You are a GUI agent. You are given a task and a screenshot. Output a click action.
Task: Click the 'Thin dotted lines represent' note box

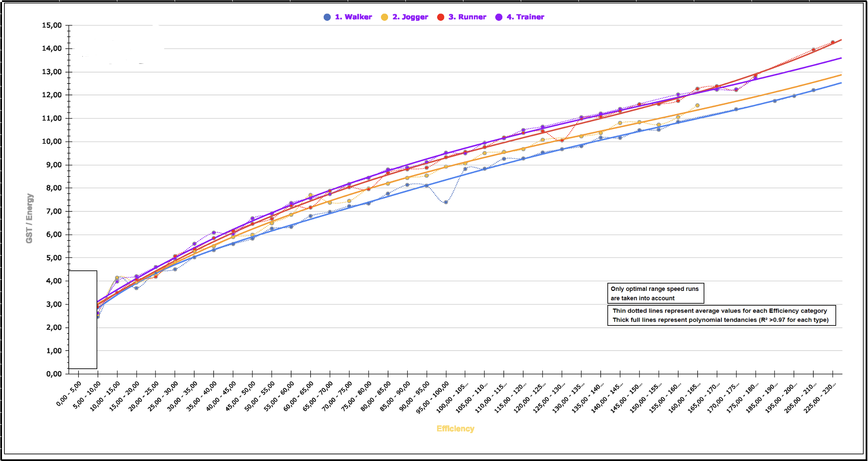point(721,315)
